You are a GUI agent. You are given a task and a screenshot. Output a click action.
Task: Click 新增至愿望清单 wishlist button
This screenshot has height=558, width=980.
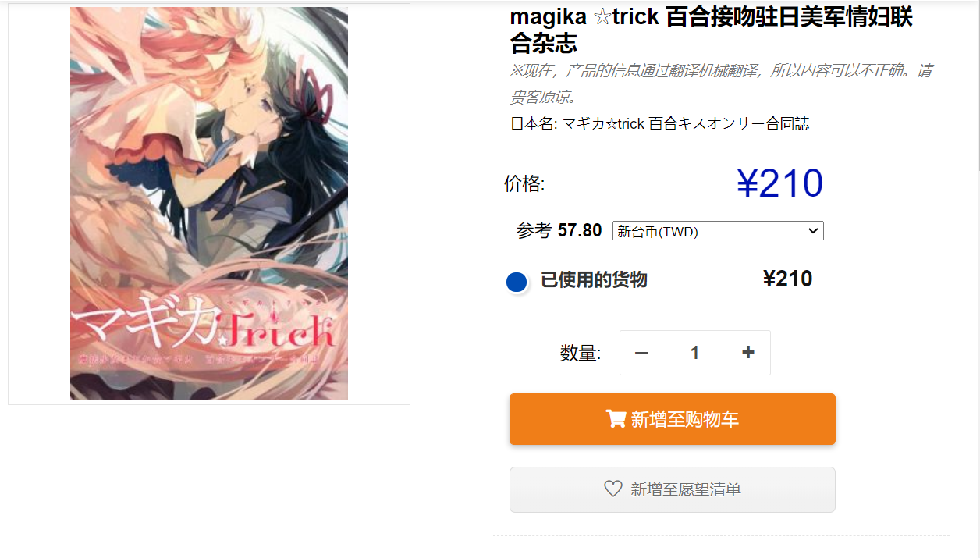pyautogui.click(x=673, y=489)
